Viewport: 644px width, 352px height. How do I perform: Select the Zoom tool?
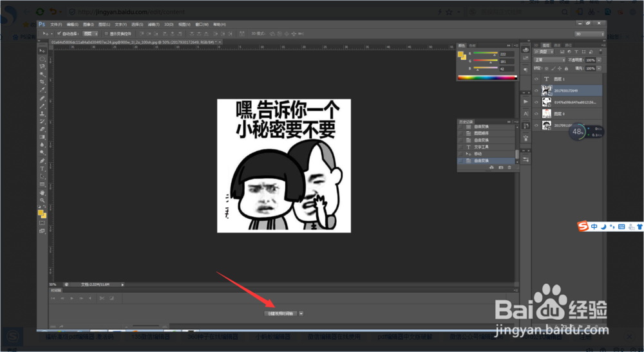tap(43, 200)
